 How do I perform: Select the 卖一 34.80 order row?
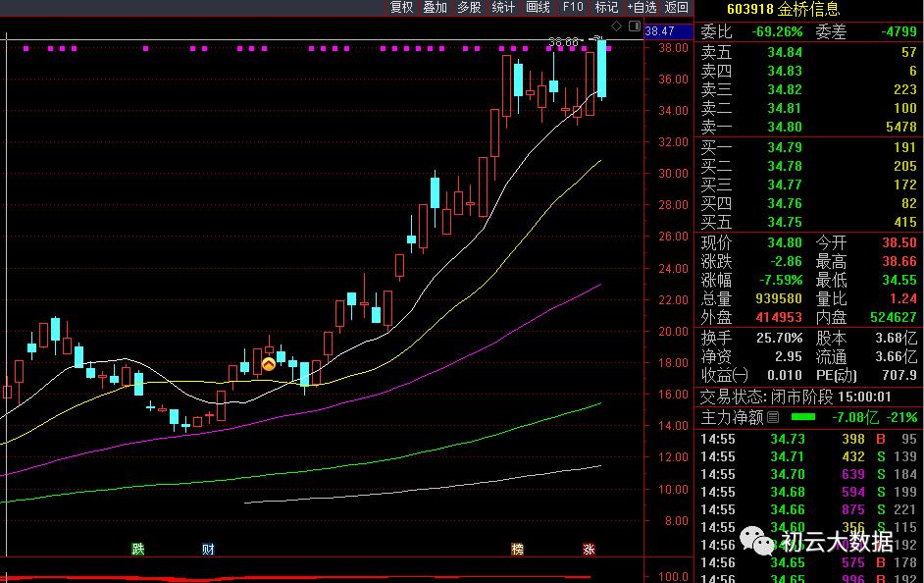pyautogui.click(x=808, y=127)
